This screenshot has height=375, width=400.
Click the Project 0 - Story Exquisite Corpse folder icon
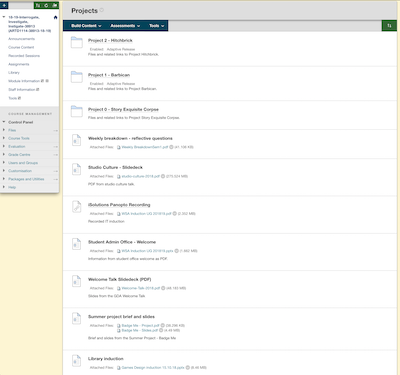pyautogui.click(x=77, y=111)
